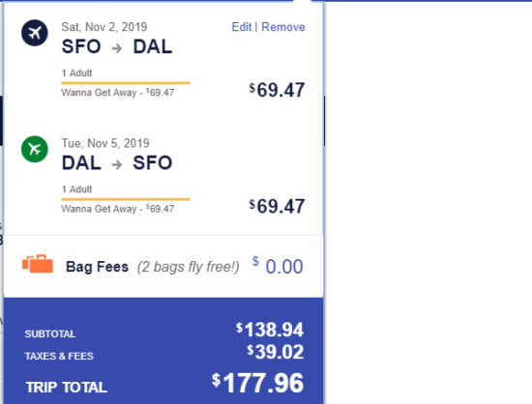532x404 pixels.
Task: Click the orange luggage Bag Fees icon
Action: (x=38, y=264)
